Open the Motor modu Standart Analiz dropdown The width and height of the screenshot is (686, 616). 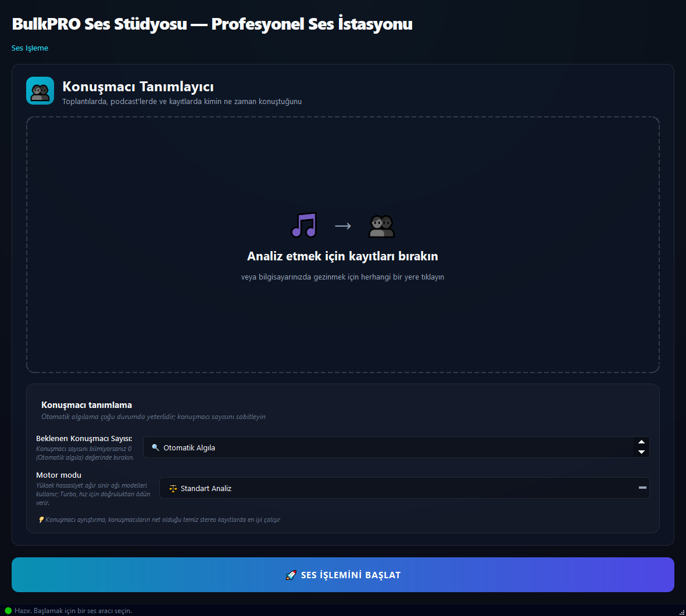[404, 488]
